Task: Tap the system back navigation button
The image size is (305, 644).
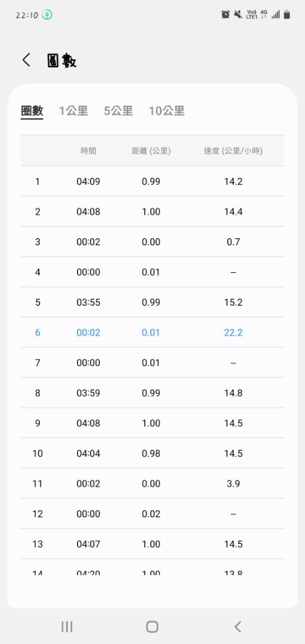Action: pos(237,626)
